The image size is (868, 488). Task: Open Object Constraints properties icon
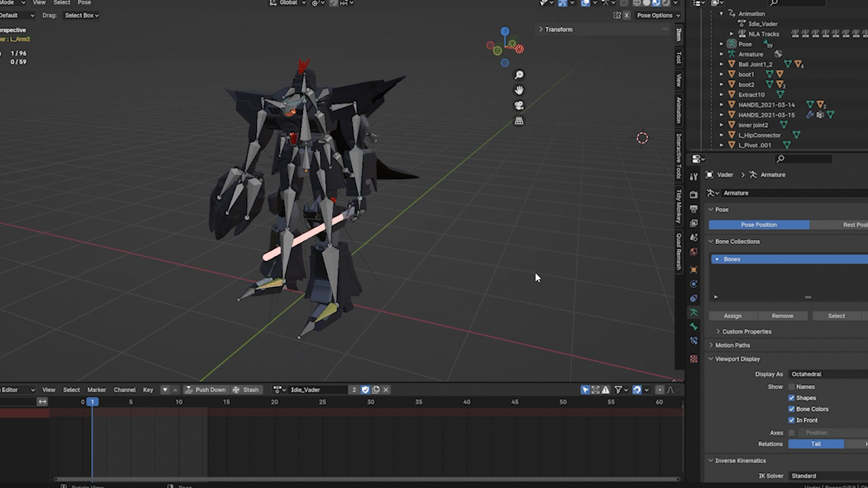point(694,298)
